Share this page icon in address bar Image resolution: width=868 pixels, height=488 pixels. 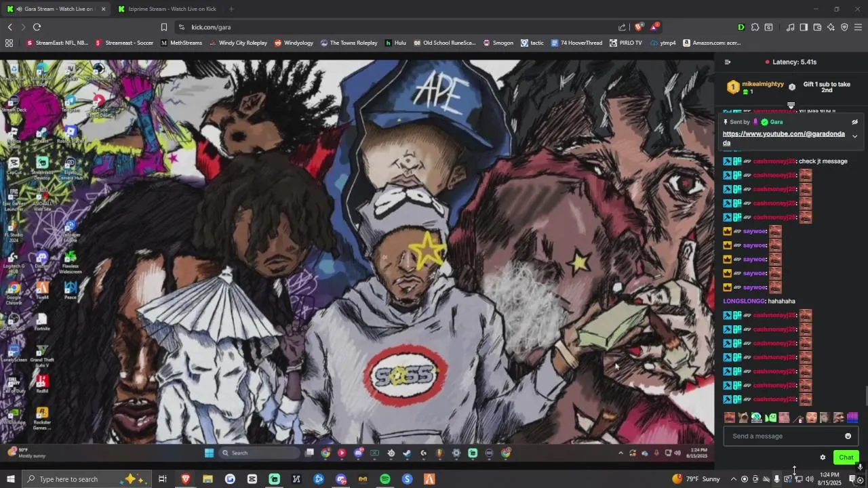(622, 27)
